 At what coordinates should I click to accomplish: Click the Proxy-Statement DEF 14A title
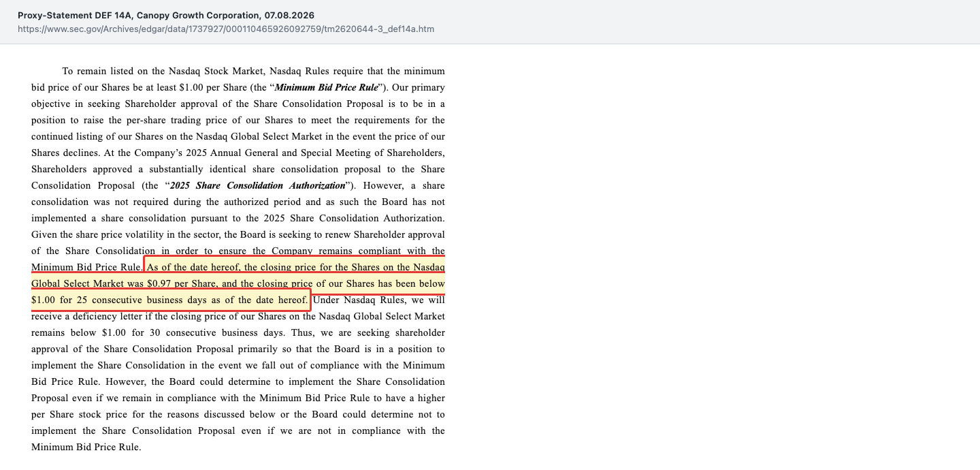166,15
